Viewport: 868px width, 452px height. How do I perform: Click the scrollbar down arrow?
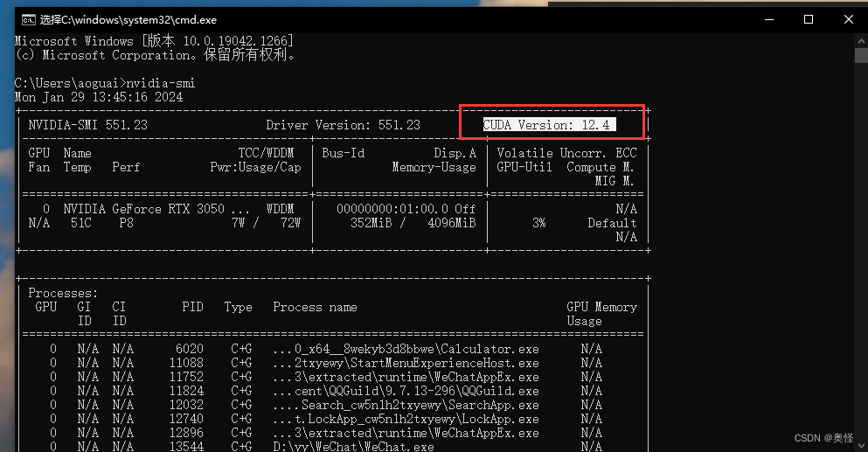coord(861,445)
